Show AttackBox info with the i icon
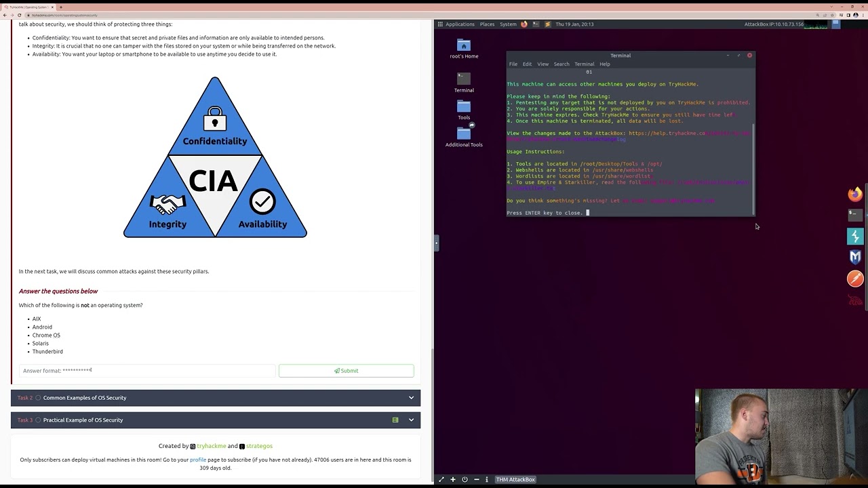Image resolution: width=868 pixels, height=488 pixels. click(487, 479)
